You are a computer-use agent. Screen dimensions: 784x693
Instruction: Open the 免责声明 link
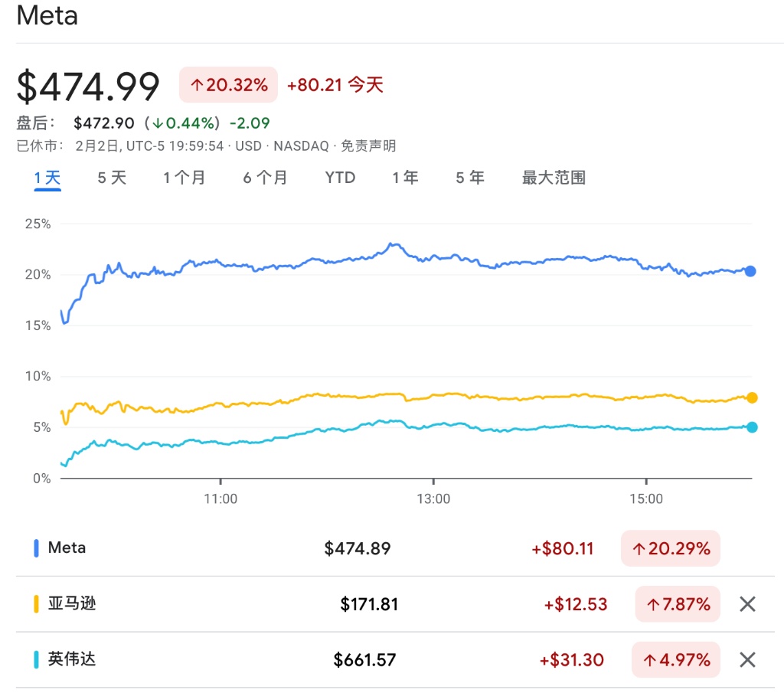click(x=368, y=145)
